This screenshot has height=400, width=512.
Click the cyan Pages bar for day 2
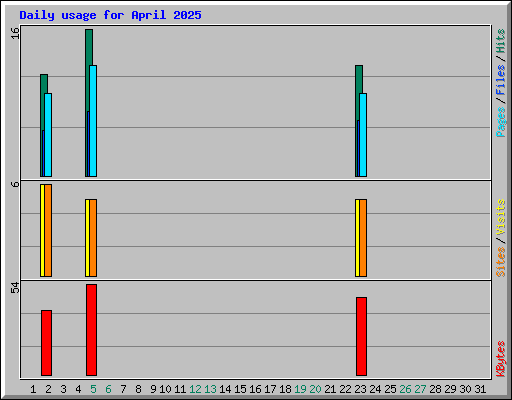click(x=48, y=135)
